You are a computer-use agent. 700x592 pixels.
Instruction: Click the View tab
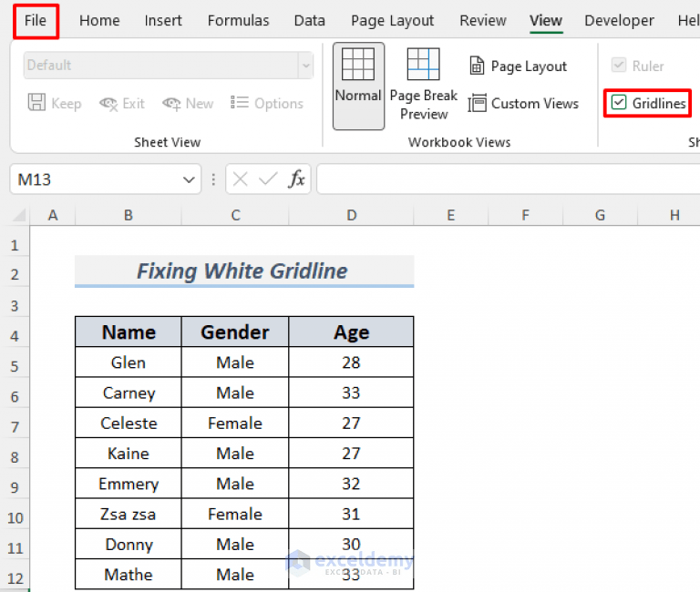pos(546,21)
